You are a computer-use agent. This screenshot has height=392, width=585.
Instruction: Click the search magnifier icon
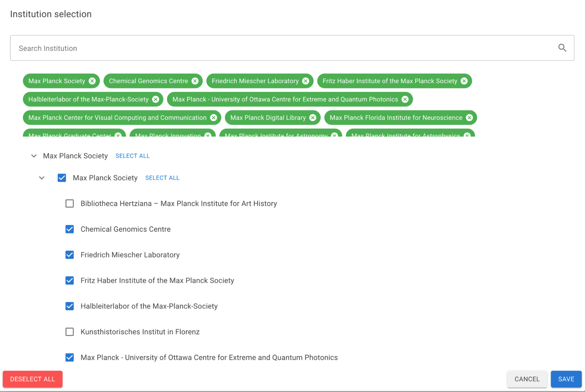[x=562, y=48]
